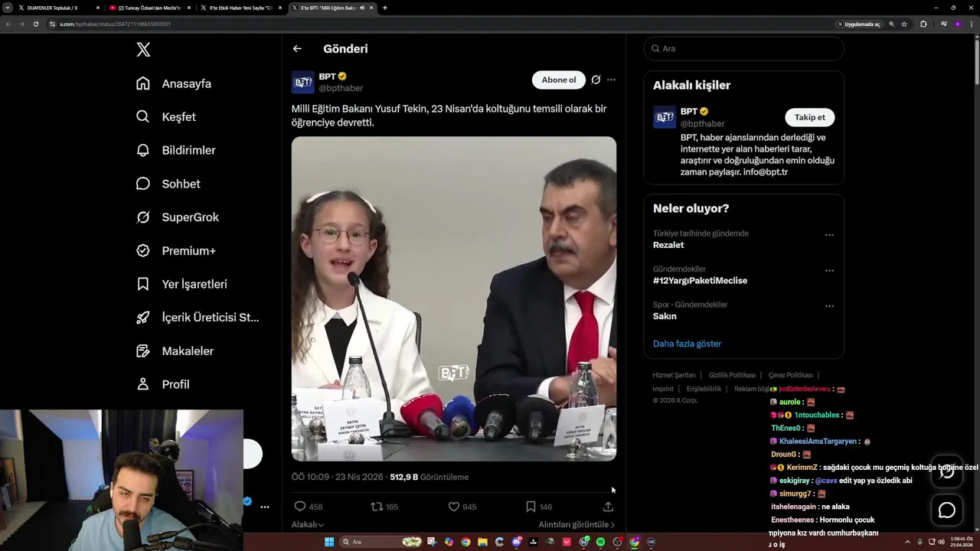This screenshot has height=551, width=980.
Task: Click Çerez Politikası footer link
Action: pyautogui.click(x=791, y=375)
